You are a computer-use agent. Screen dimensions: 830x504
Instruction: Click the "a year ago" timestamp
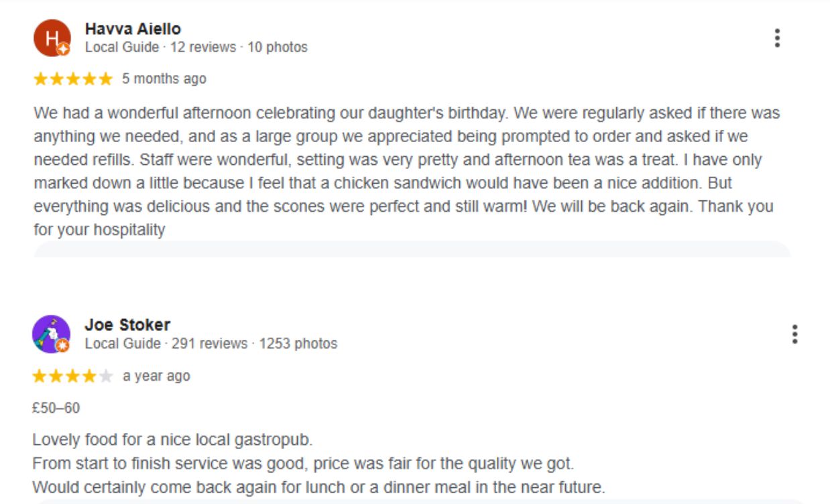156,376
